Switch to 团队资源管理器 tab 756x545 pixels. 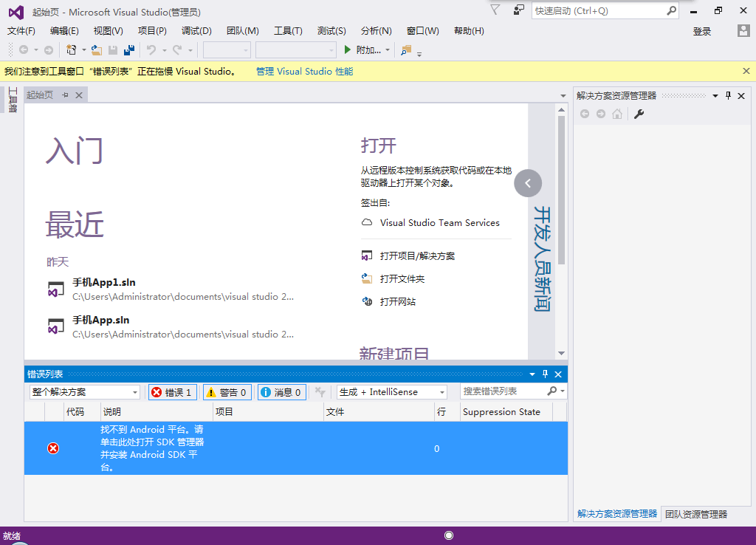[x=695, y=514]
